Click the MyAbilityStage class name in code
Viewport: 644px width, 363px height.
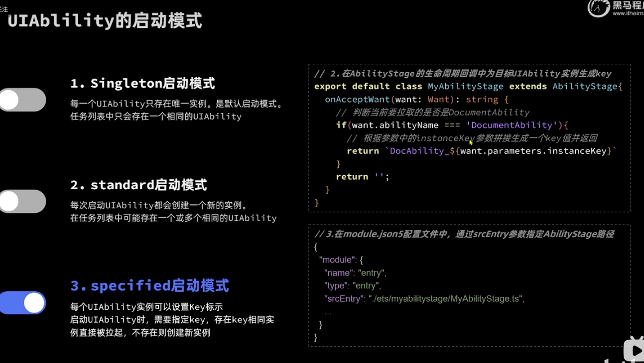tap(466, 86)
